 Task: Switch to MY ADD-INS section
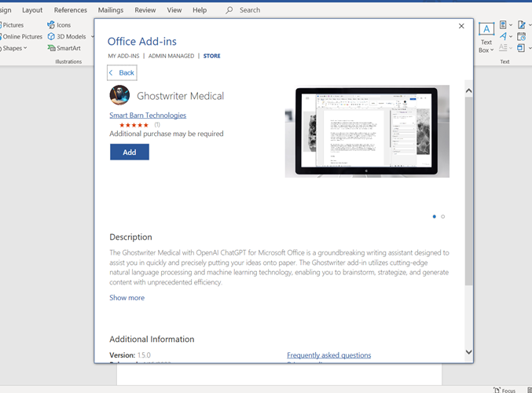pos(123,56)
